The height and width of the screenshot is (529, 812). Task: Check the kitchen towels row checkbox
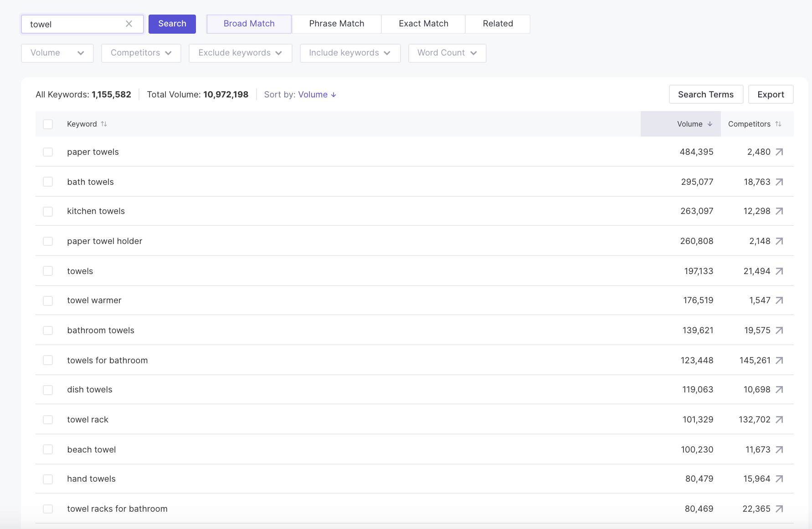[48, 212]
